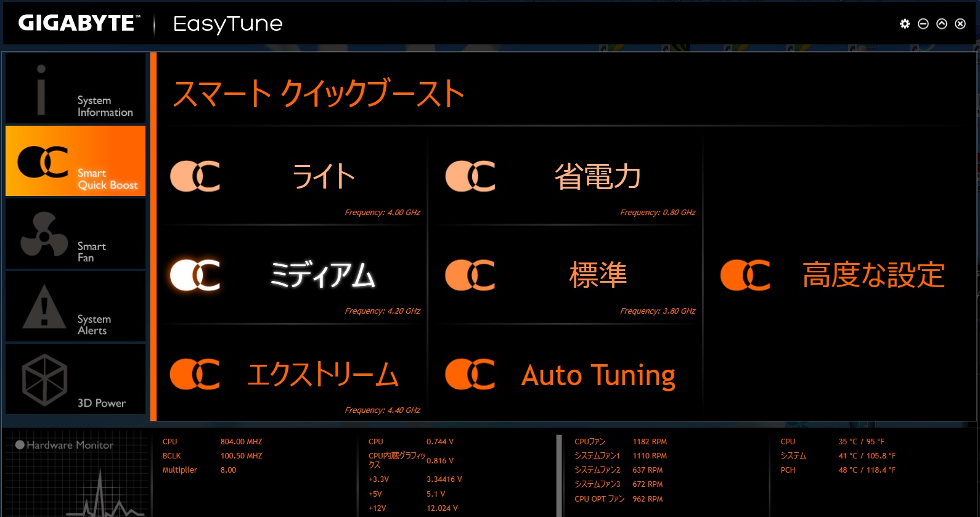Click the minimize icon in the title bar
This screenshot has width=980, height=517.
point(923,23)
